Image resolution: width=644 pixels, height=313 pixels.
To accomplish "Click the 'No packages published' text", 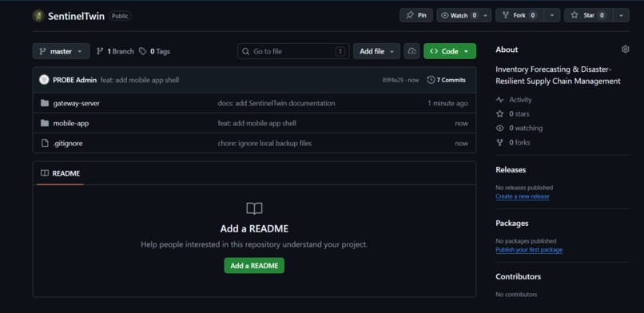I will 526,241.
